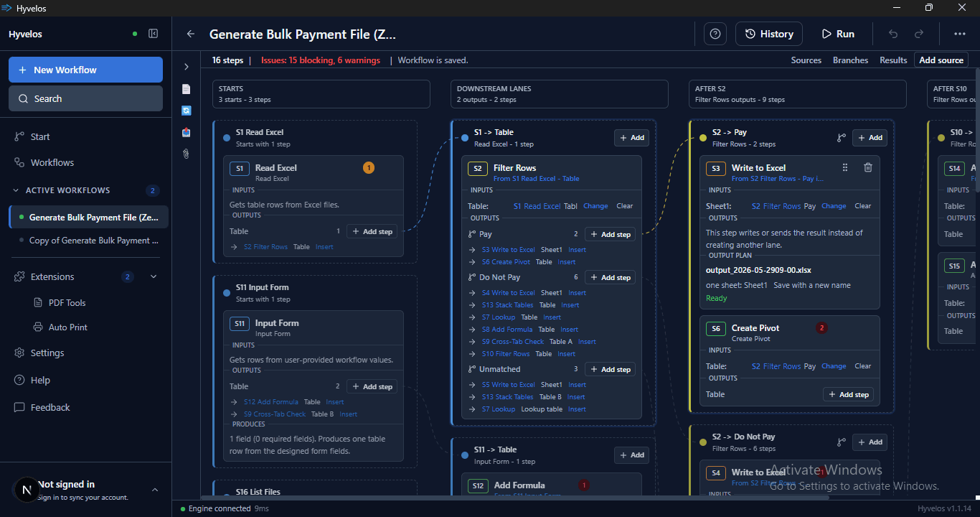Collapse the Active Workflows section
Viewport: 980px width, 517px height.
click(x=16, y=190)
